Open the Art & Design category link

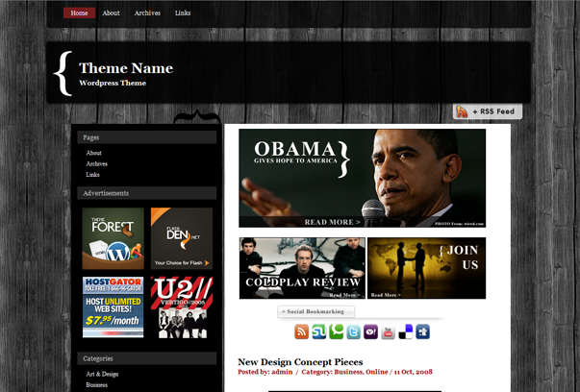click(x=102, y=374)
